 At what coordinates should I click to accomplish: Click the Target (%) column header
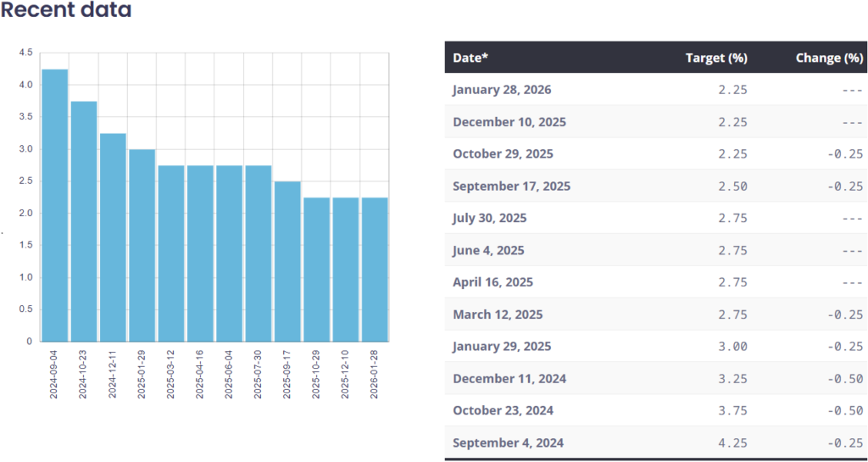[x=715, y=58]
